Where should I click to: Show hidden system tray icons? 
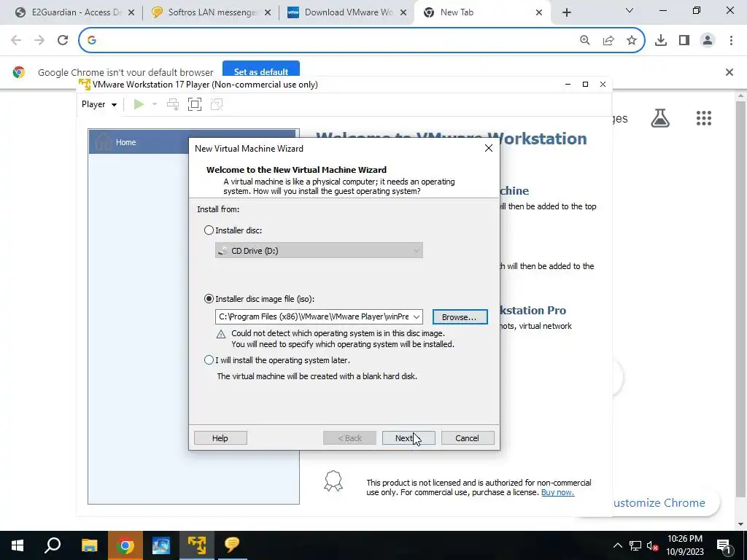point(617,545)
